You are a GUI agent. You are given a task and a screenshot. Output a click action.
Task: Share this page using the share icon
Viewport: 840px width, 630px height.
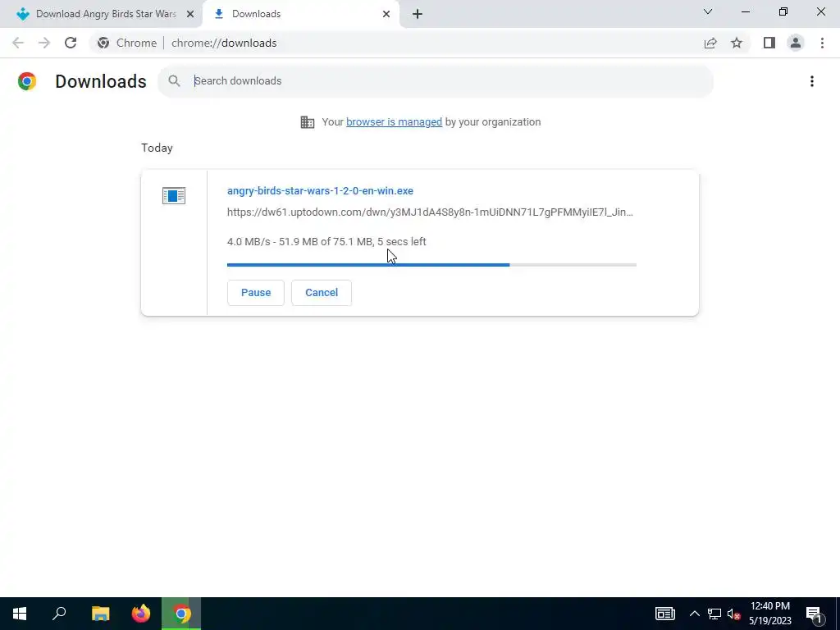coord(710,43)
